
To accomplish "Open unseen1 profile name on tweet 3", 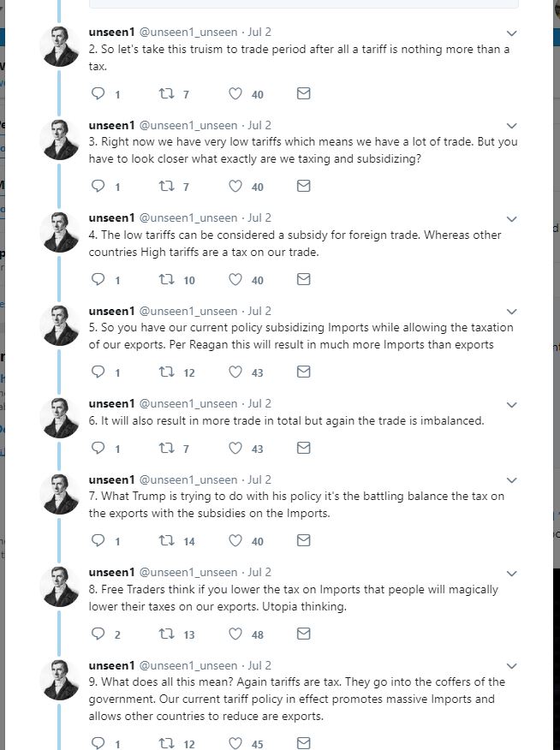I will 111,125.
